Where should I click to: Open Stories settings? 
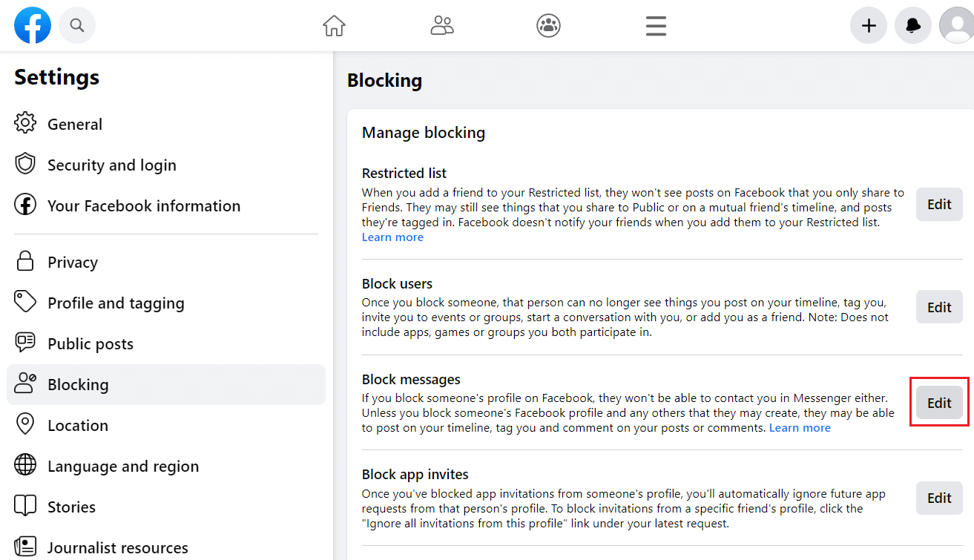tap(166, 507)
